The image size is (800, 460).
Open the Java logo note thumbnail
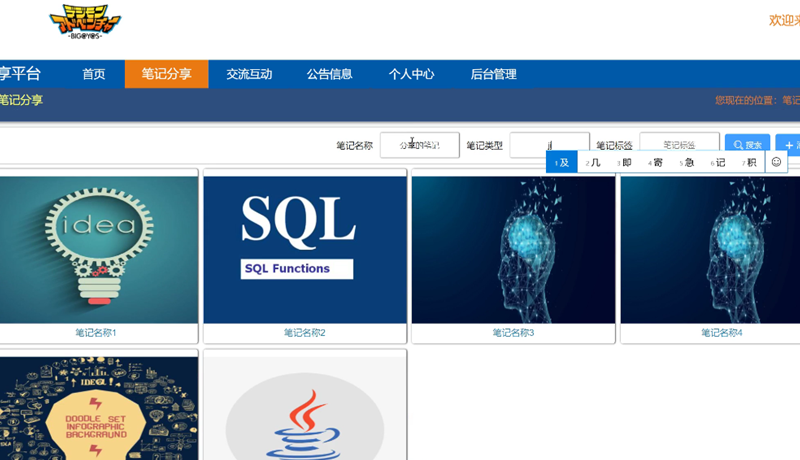pos(305,408)
